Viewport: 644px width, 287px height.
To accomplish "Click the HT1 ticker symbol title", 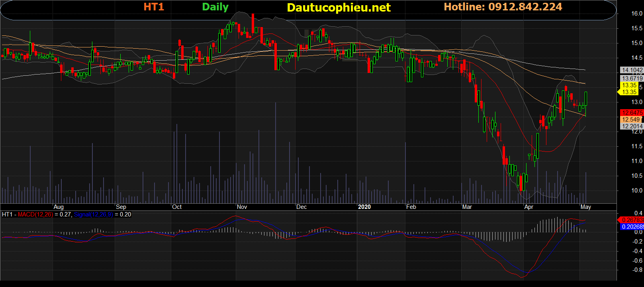I will [153, 7].
